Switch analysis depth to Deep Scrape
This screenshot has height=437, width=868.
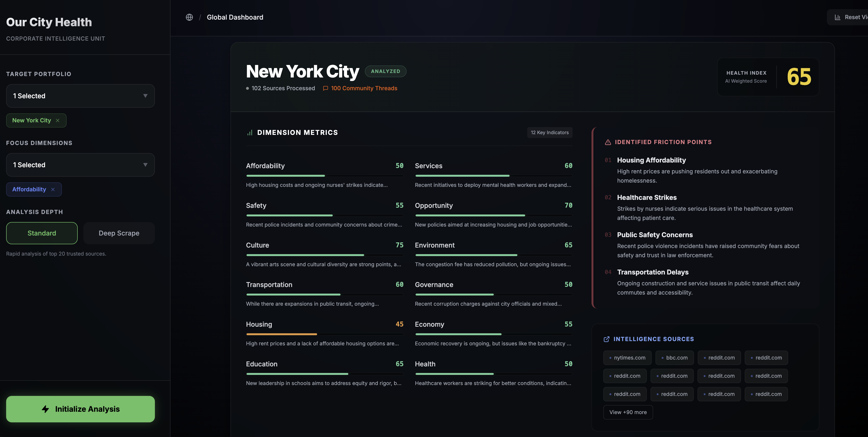[x=119, y=233]
